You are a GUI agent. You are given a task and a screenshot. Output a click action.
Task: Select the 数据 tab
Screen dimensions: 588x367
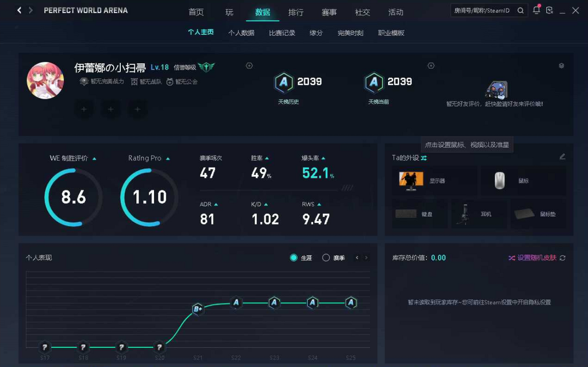(262, 13)
